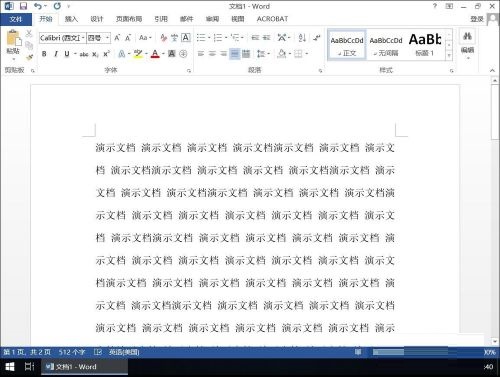The height and width of the screenshot is (377, 500).
Task: Clear all formatting with the eraser icon
Action: [163, 38]
